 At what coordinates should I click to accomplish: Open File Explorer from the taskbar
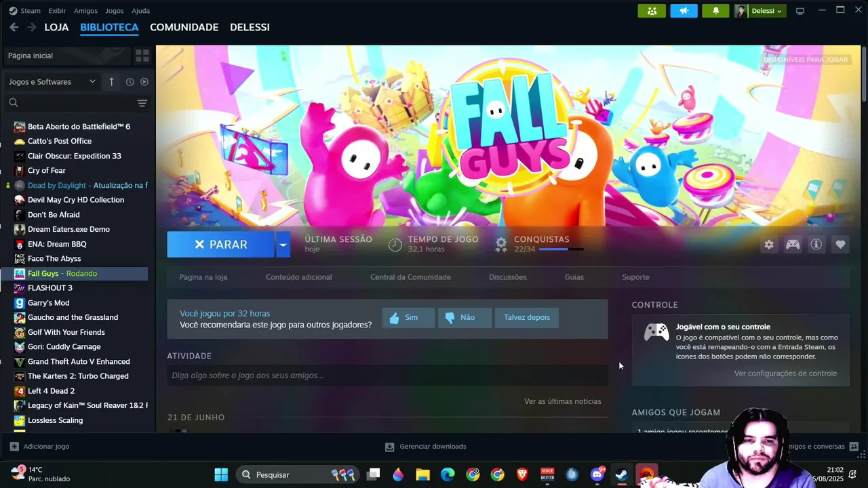[422, 474]
